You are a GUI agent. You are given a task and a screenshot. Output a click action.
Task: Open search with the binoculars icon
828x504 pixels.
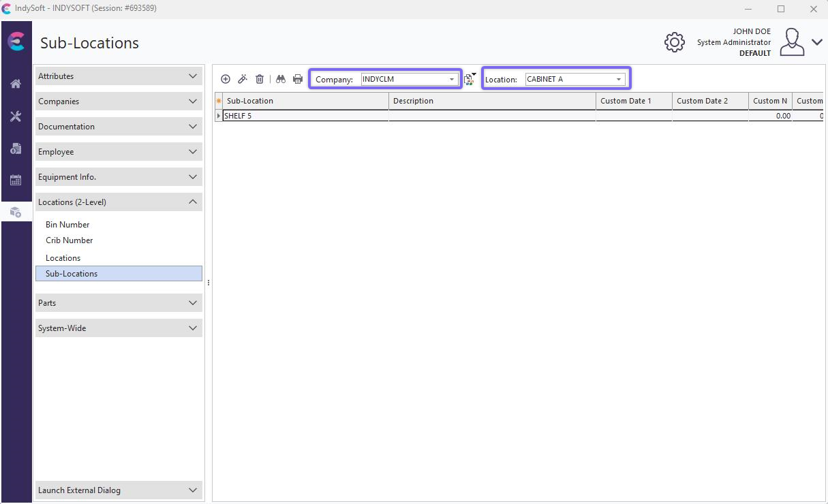tap(280, 79)
